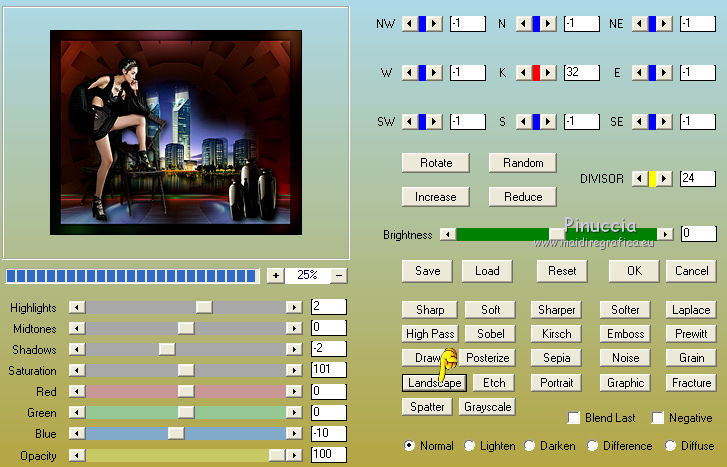
Task: Decrease DIVISOR with its left arrow
Action: coord(640,179)
